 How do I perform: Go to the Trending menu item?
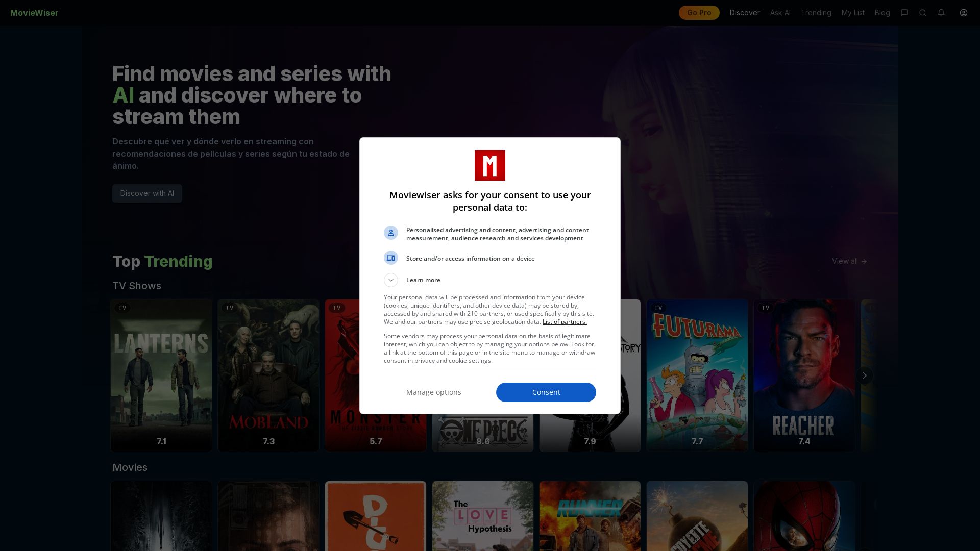click(x=816, y=13)
